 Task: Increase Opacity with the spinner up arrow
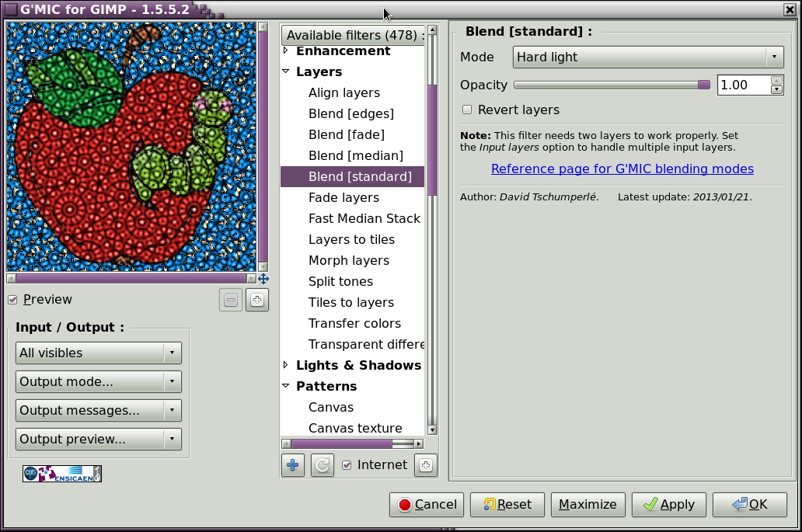point(776,80)
